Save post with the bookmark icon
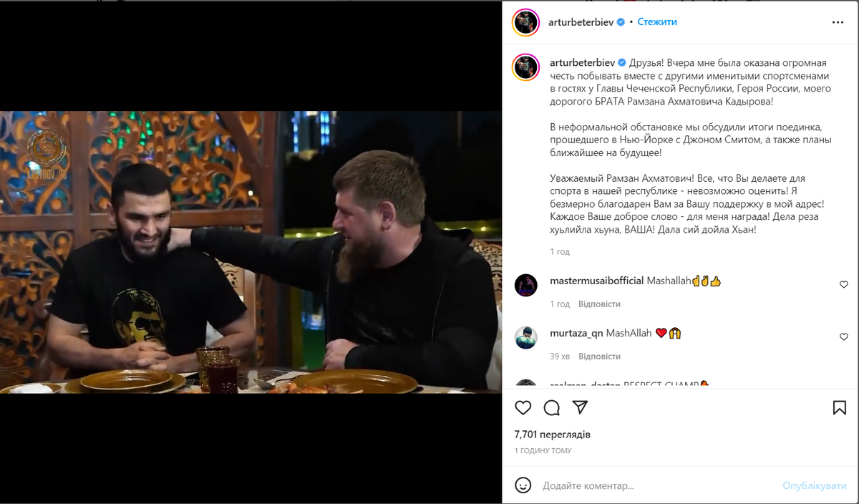This screenshot has width=859, height=504. [840, 407]
